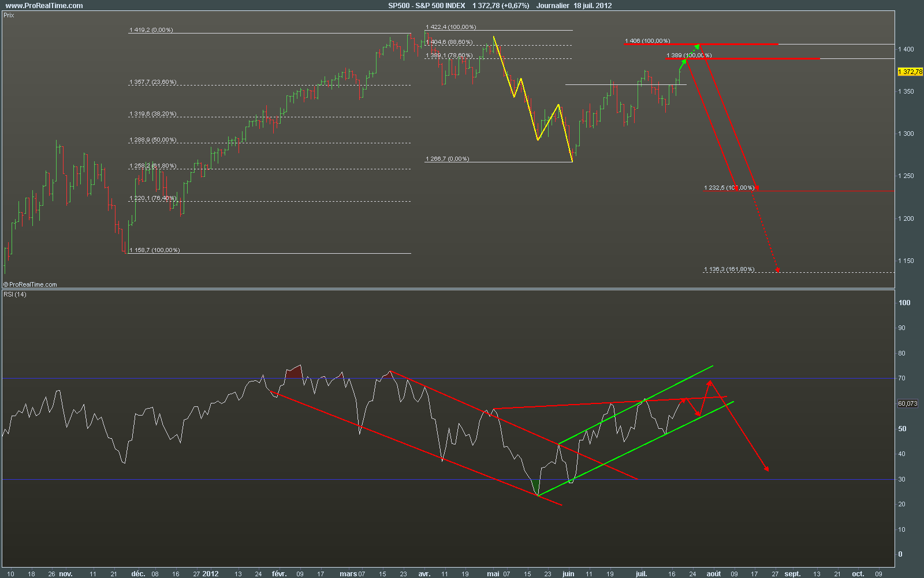The width and height of the screenshot is (924, 578).
Task: Click the year '2012' on the time axis
Action: pos(211,574)
